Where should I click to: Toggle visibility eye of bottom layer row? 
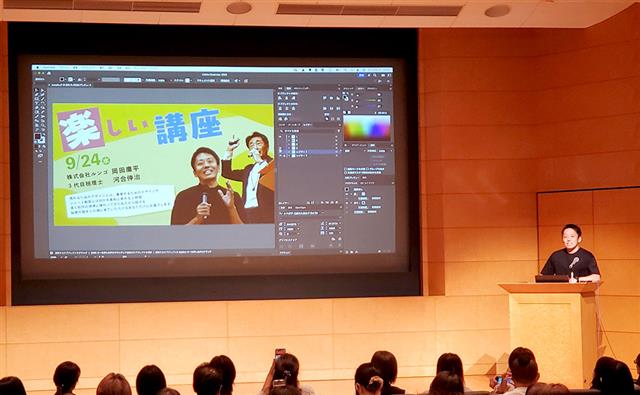(280, 155)
